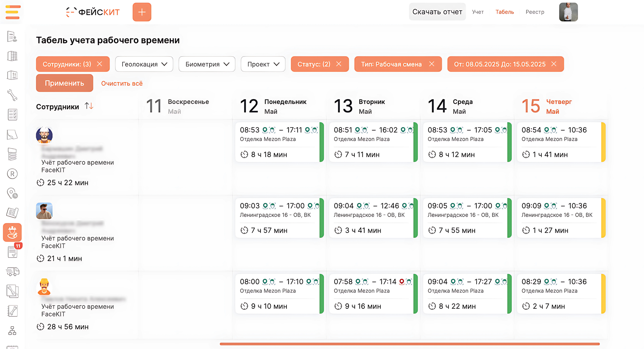Open the location clock sidebar icon
This screenshot has width=644, height=349.
(12, 193)
